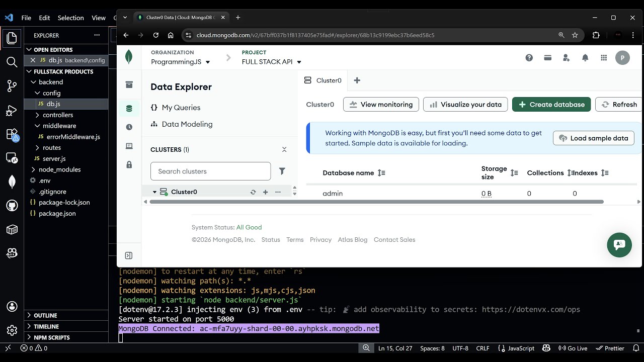
Task: Open VS Code Accounts icon
Action: [x=12, y=306]
